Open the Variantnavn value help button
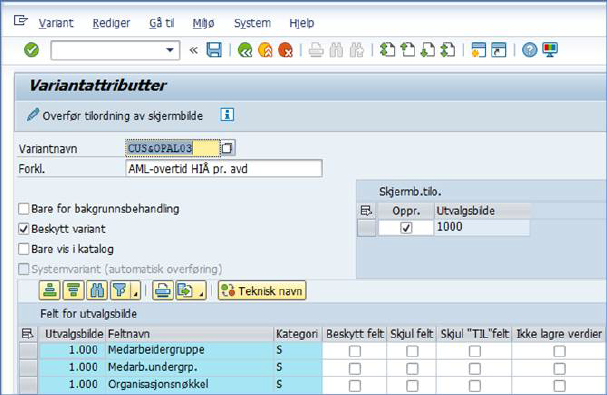The width and height of the screenshot is (607, 395). [x=228, y=148]
